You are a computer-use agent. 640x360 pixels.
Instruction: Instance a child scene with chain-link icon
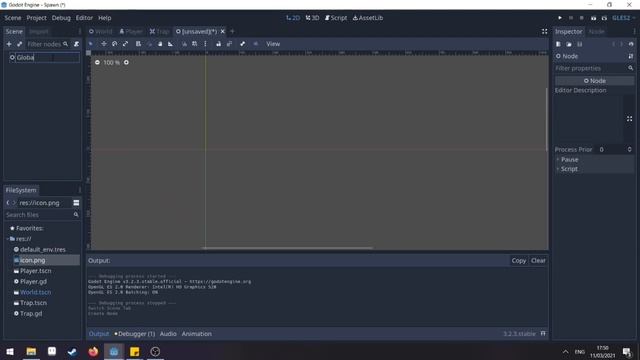pyautogui.click(x=20, y=44)
